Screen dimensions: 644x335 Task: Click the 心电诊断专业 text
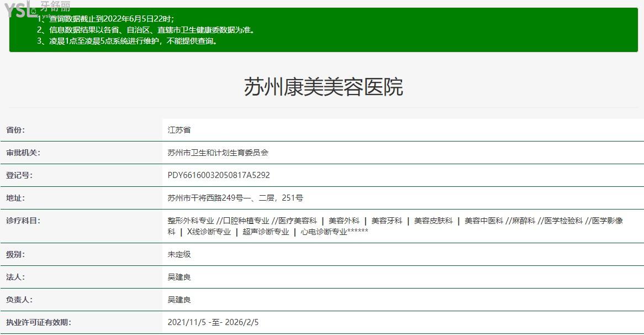point(324,232)
